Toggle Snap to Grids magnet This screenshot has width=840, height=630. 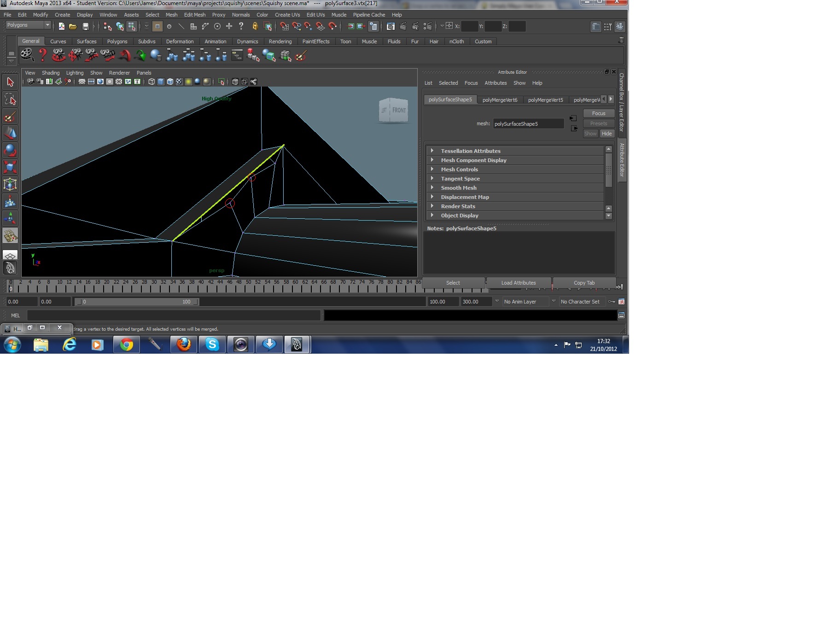click(x=285, y=26)
